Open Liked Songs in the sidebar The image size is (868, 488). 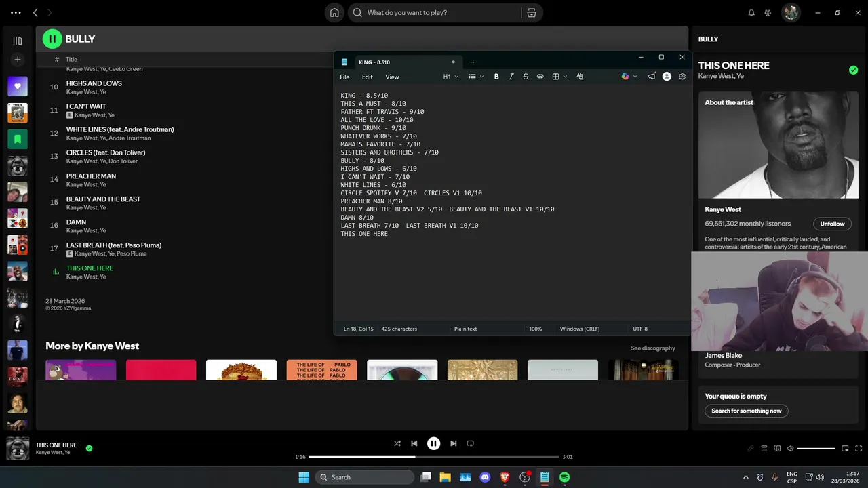click(18, 86)
